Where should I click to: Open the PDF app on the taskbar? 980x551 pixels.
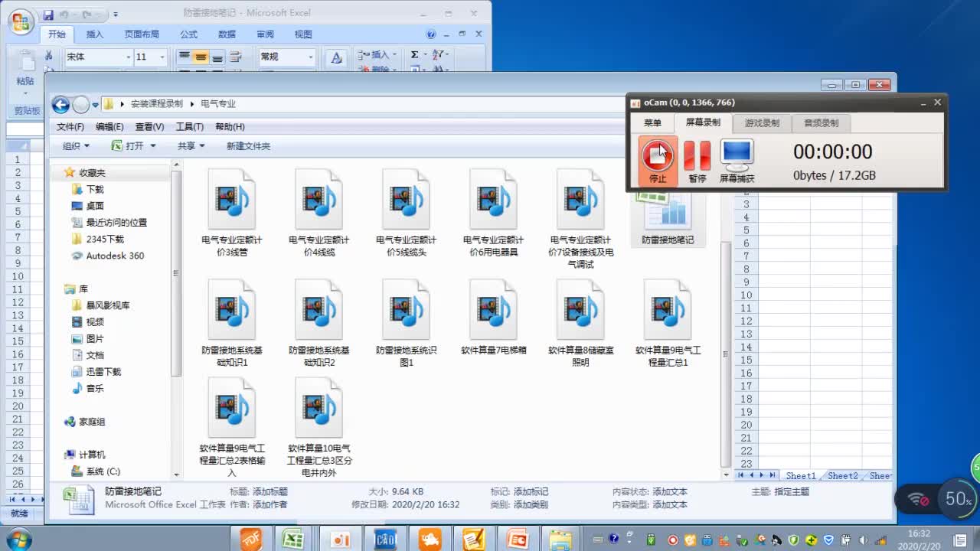(x=250, y=539)
